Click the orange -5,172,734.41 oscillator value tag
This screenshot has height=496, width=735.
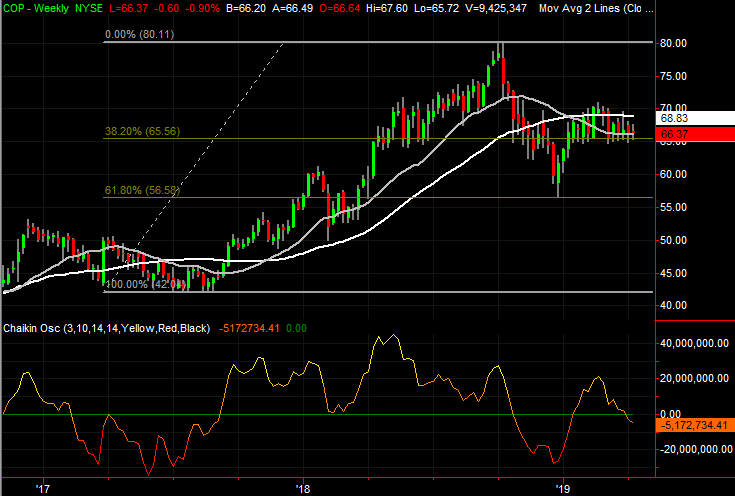(694, 425)
